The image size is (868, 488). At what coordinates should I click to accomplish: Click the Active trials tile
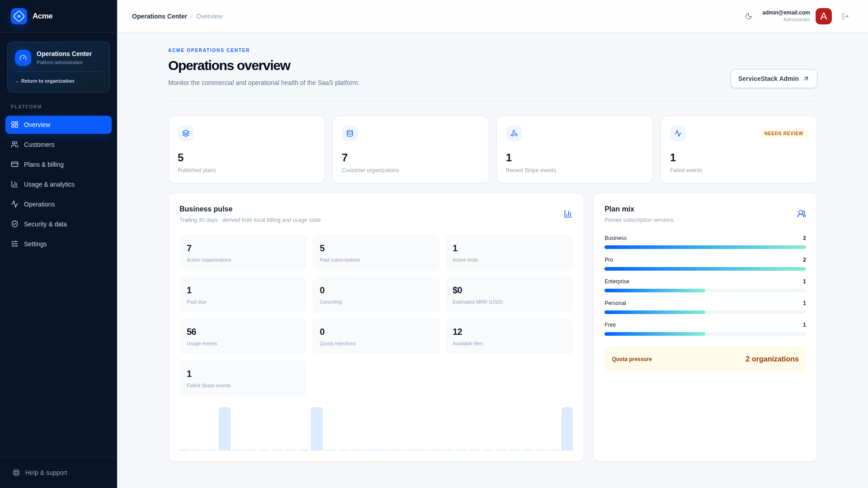[x=509, y=253]
